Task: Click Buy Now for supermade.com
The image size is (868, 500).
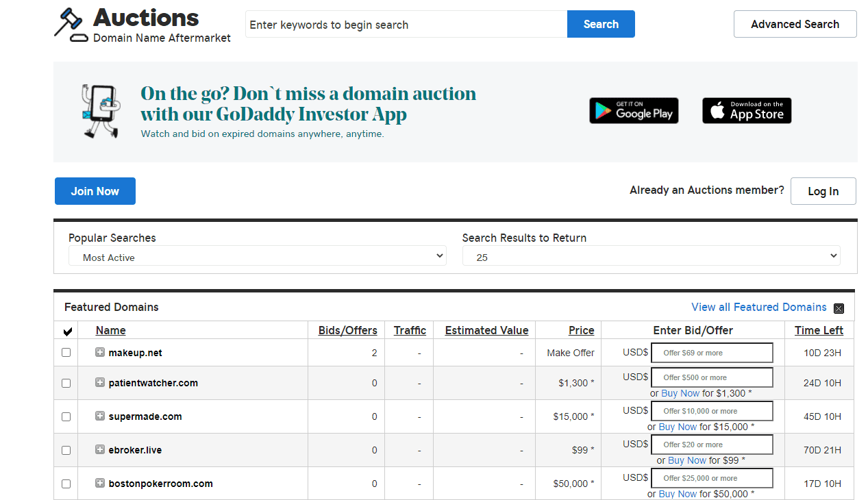Action: [678, 427]
